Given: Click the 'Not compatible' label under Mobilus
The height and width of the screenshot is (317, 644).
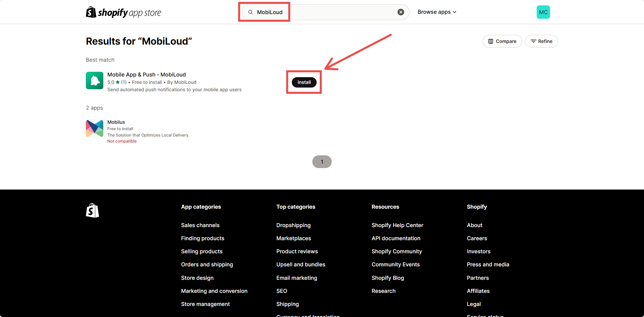Looking at the screenshot, I should pos(122,141).
